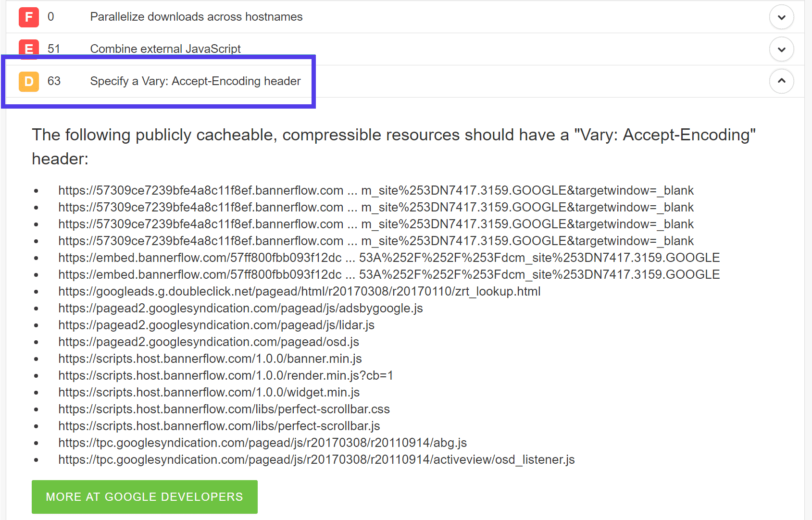Click the score 0 next to the F badge
Image resolution: width=812 pixels, height=520 pixels.
[x=50, y=16]
